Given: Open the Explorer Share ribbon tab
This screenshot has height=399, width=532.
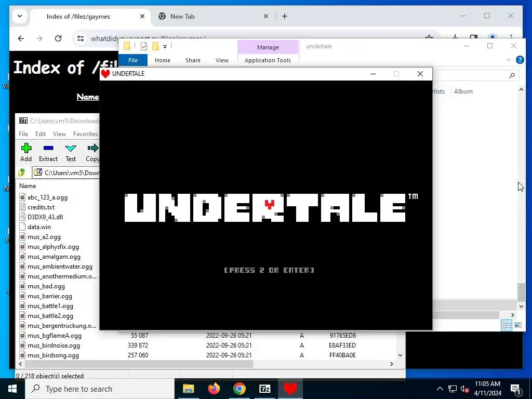Looking at the screenshot, I should click(193, 60).
